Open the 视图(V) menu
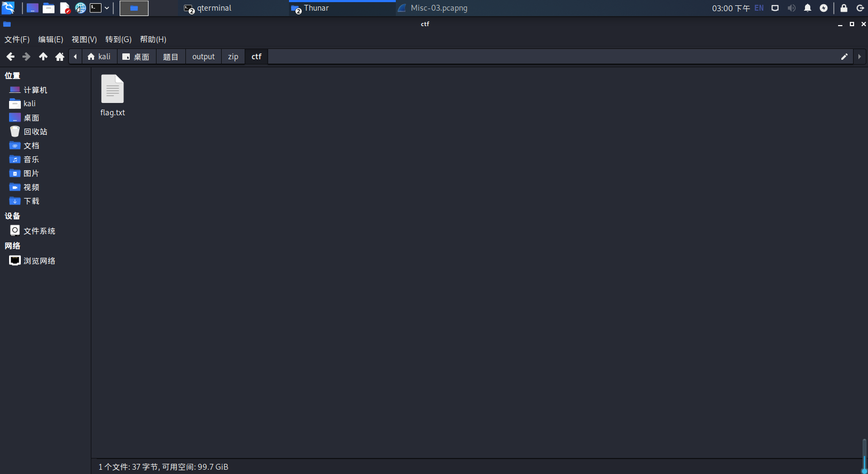868x474 pixels. pos(84,39)
